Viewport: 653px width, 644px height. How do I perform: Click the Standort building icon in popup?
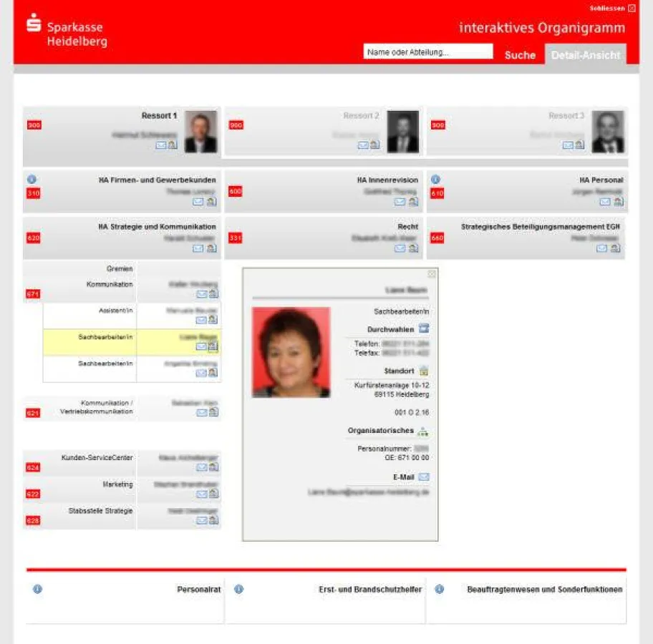[x=424, y=371]
